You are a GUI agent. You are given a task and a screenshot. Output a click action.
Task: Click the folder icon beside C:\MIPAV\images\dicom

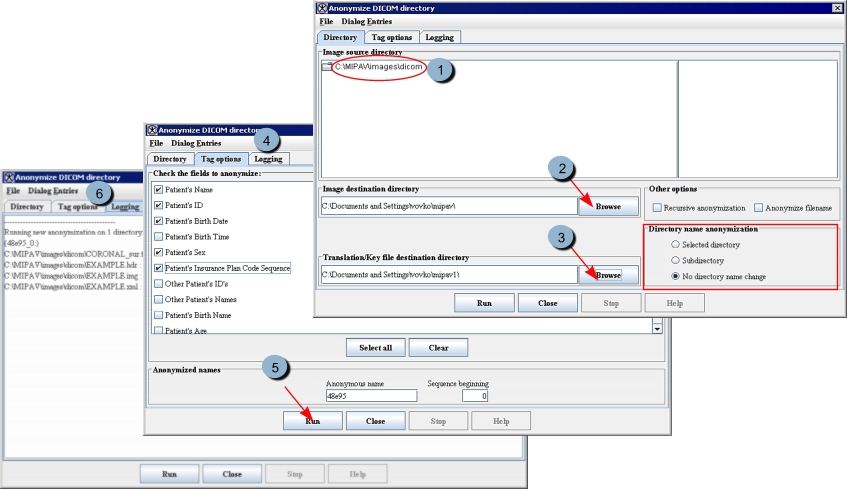tap(327, 67)
